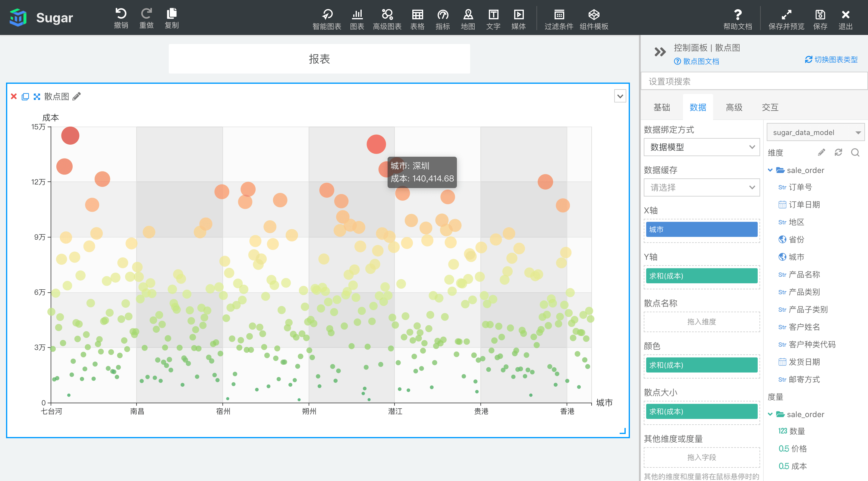Select the 产品名称 dimension field
Screen dimensions: 868x481
point(799,275)
